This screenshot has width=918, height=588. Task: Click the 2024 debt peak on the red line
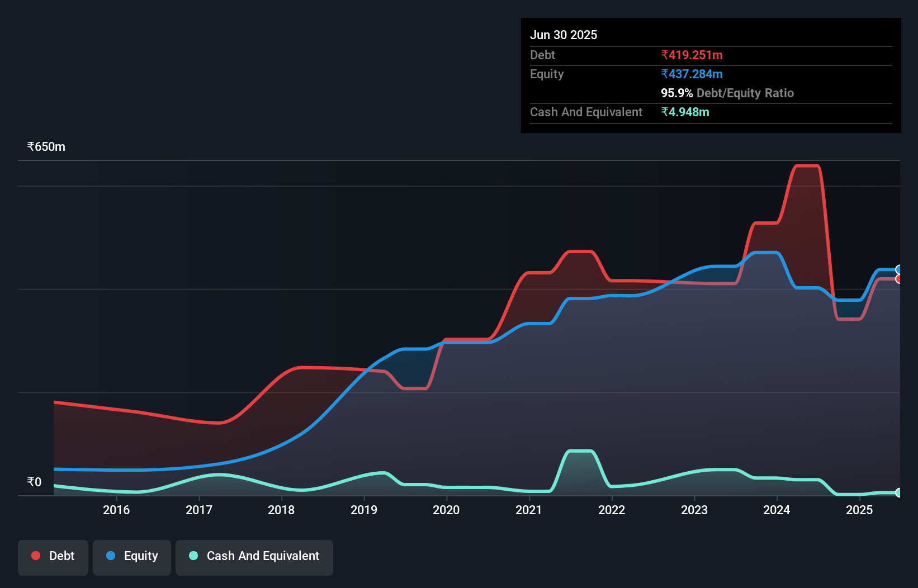tap(807, 165)
